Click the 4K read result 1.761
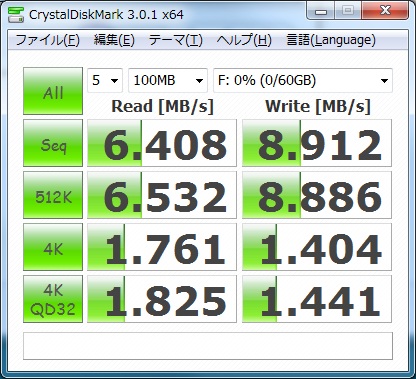The height and width of the screenshot is (379, 416). pos(162,247)
